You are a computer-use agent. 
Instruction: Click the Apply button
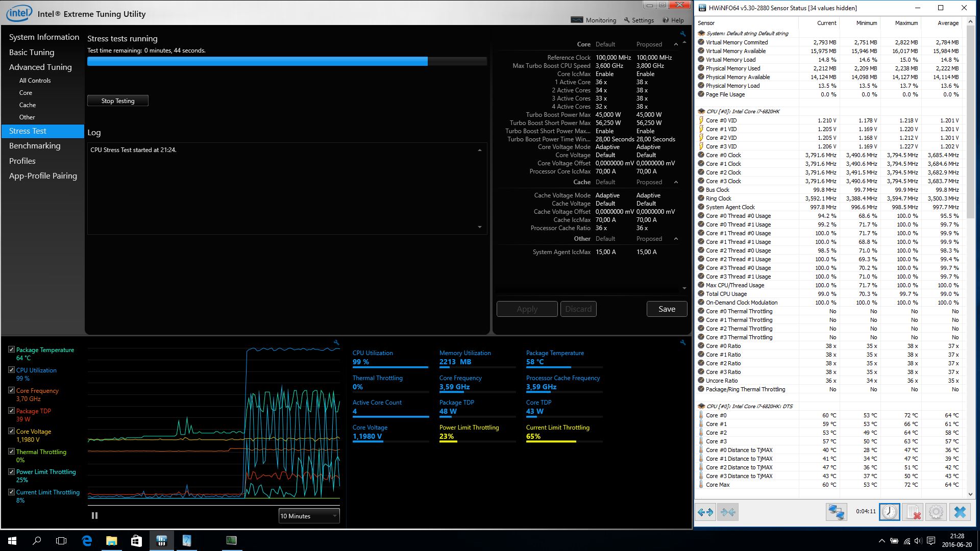click(x=527, y=309)
